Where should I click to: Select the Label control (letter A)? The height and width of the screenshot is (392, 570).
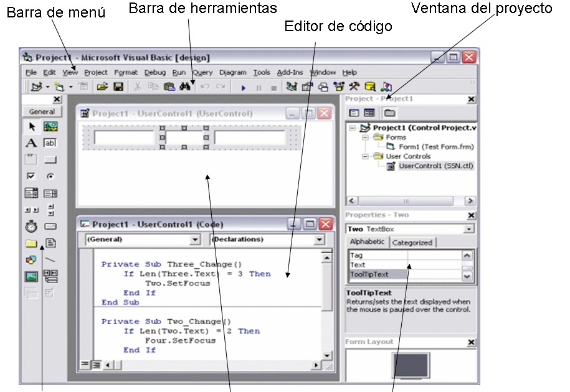click(31, 143)
